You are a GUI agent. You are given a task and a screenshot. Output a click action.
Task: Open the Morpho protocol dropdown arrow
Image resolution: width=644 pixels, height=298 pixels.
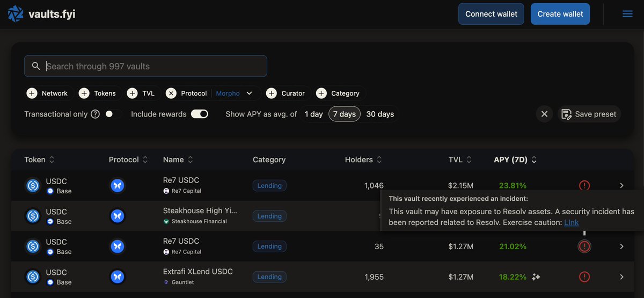pos(249,93)
